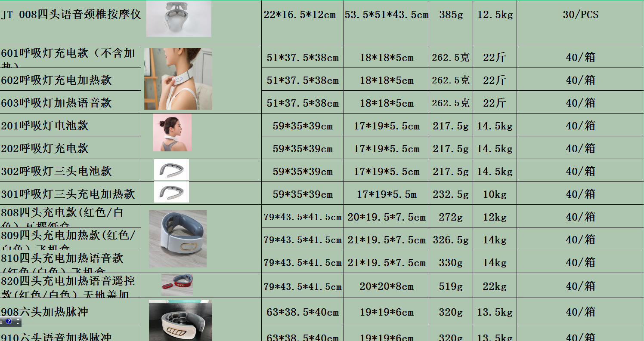Select '17*19*5.5cm' in row 202
The image size is (644, 341).
point(387,147)
